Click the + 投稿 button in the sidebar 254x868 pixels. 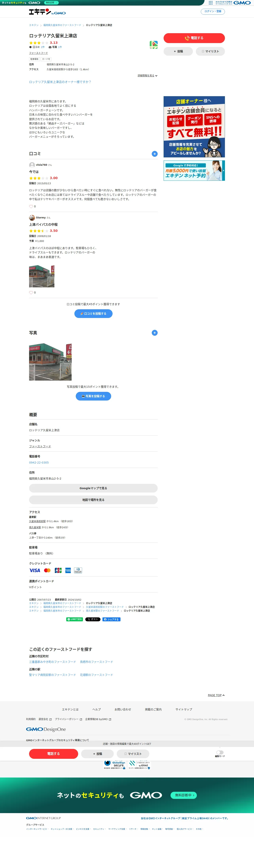[178, 51]
